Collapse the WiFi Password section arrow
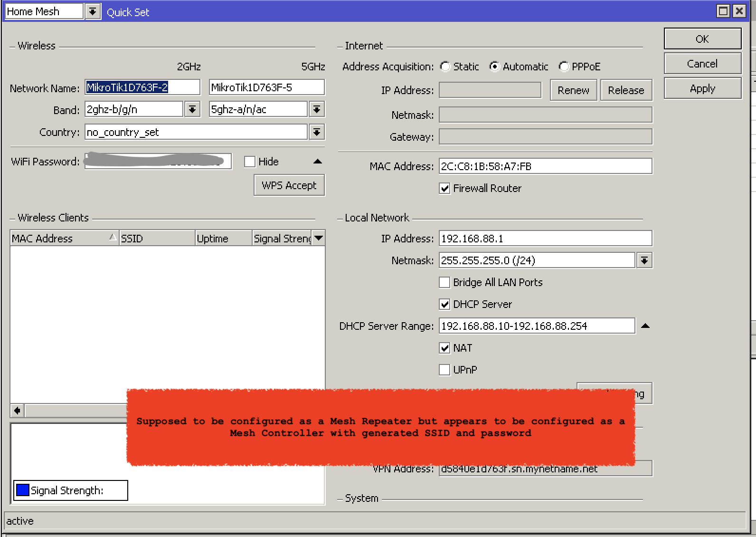Screen dimensions: 756x537 pos(318,162)
